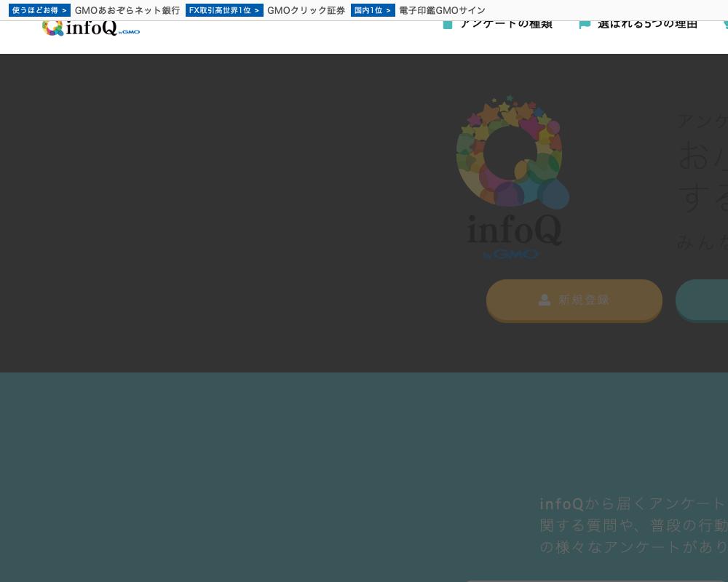
Task: Expand the arrow on the FX取引高世界1位 badge
Action: pos(256,10)
